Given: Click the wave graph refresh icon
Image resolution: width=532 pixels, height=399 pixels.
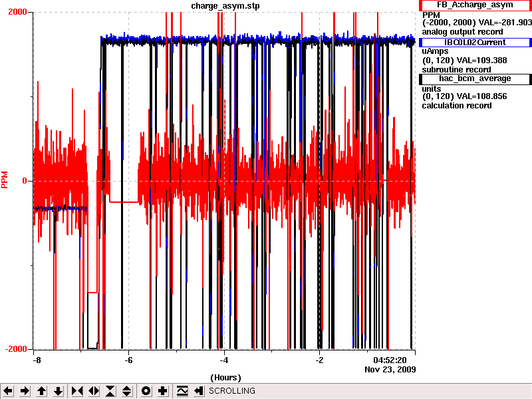Looking at the screenshot, I should pos(182,391).
